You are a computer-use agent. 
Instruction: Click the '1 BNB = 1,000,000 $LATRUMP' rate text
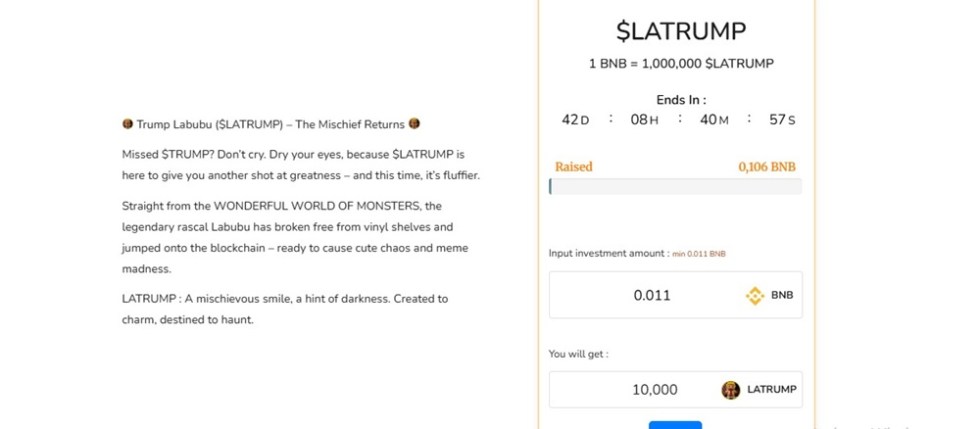[x=681, y=64]
